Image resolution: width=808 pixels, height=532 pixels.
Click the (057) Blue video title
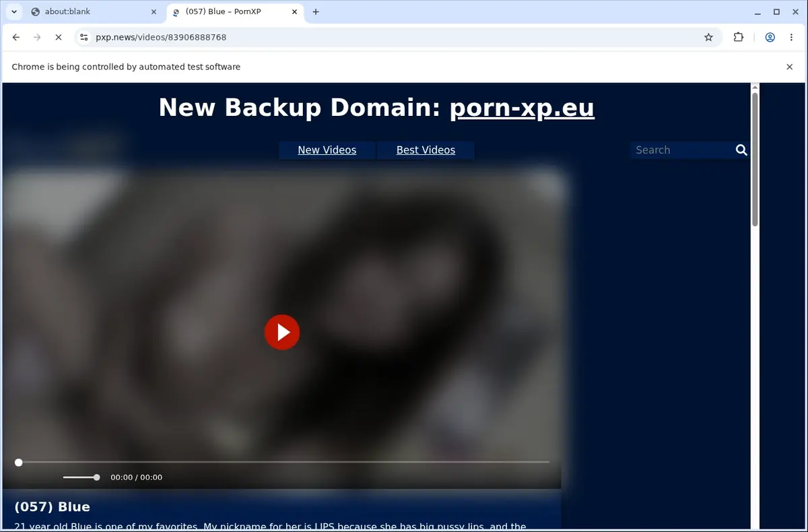52,506
